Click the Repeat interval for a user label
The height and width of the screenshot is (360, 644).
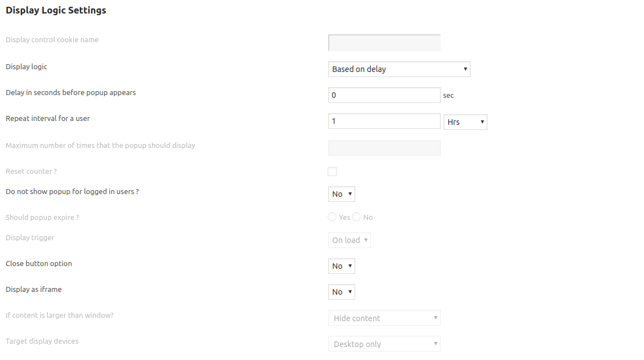[48, 118]
